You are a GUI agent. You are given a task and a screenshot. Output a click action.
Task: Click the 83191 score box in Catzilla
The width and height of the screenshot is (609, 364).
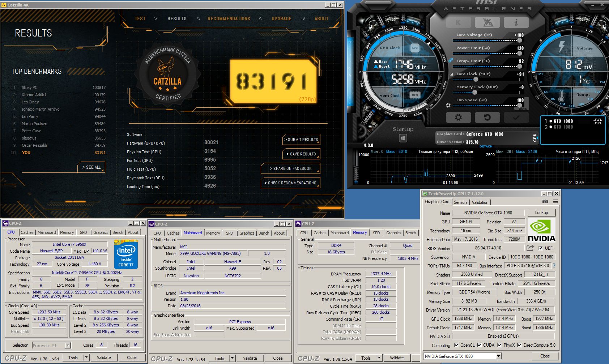click(274, 82)
